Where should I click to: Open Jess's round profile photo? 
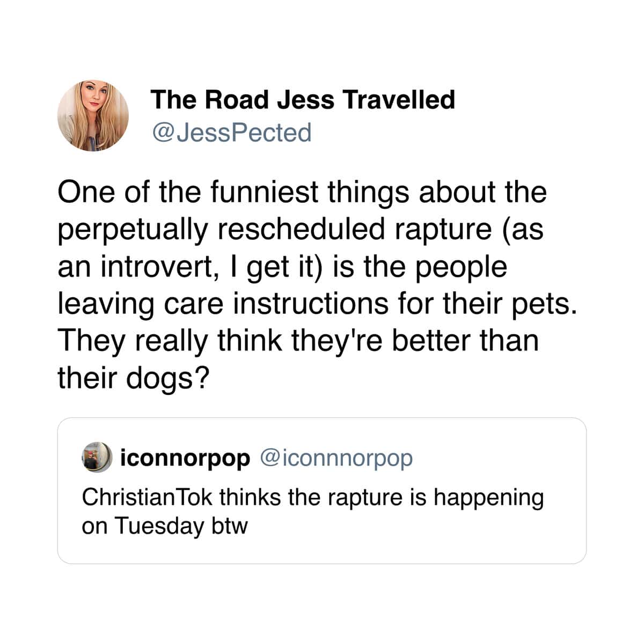click(93, 116)
